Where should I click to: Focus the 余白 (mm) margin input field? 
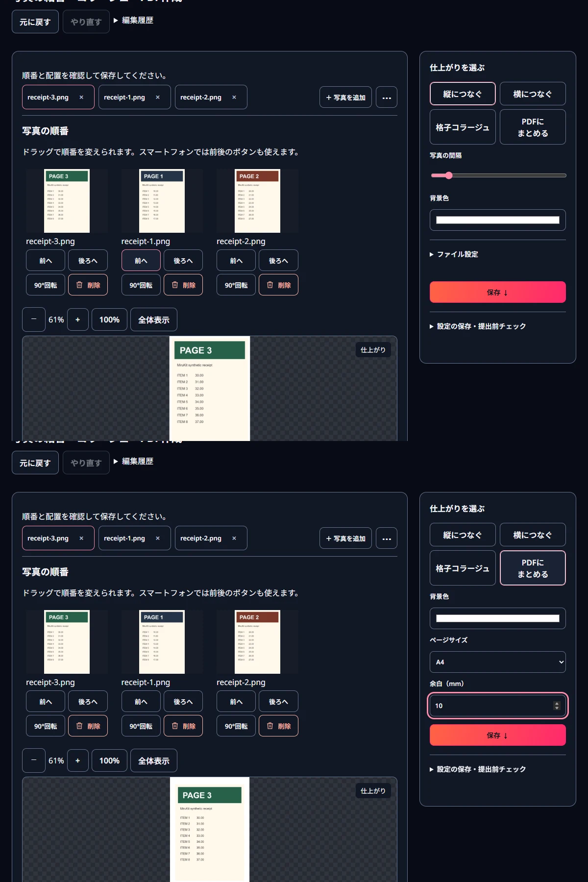491,706
